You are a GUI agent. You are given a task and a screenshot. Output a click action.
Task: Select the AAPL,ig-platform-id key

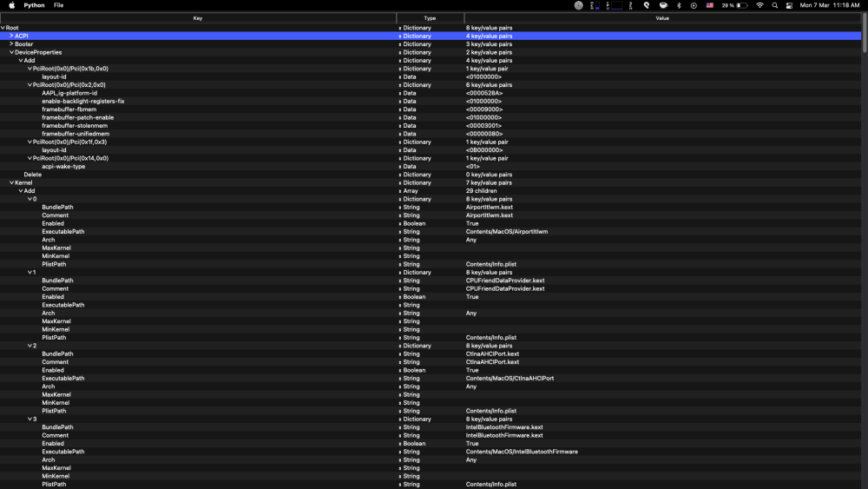69,93
